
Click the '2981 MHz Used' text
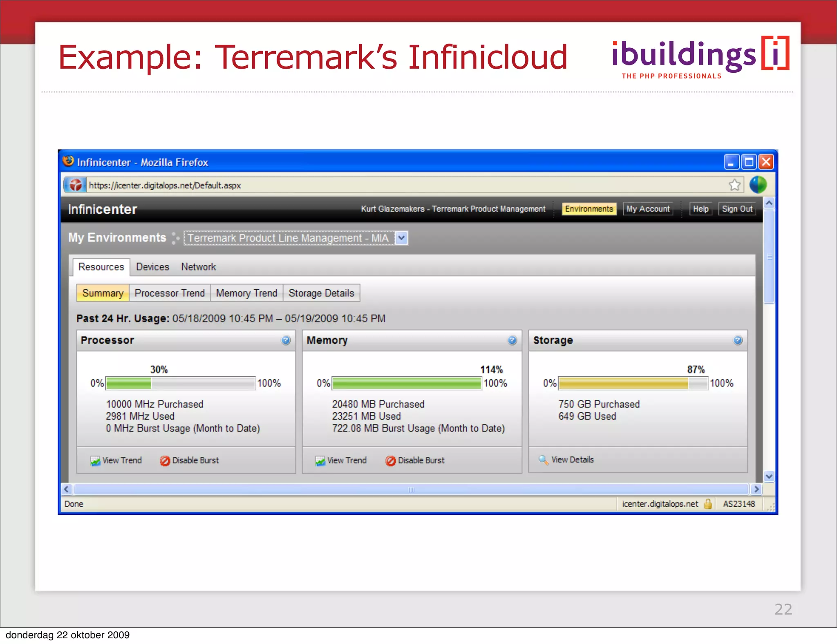click(x=140, y=416)
